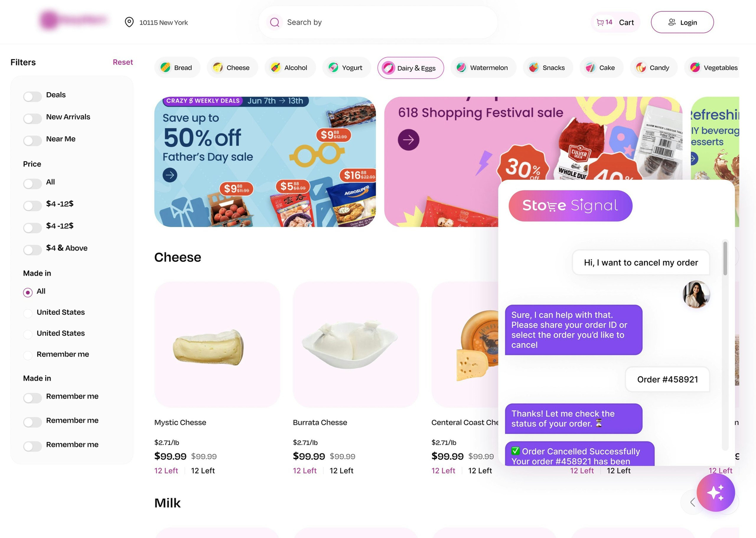
Task: Toggle the Deals filter switch
Action: [33, 96]
